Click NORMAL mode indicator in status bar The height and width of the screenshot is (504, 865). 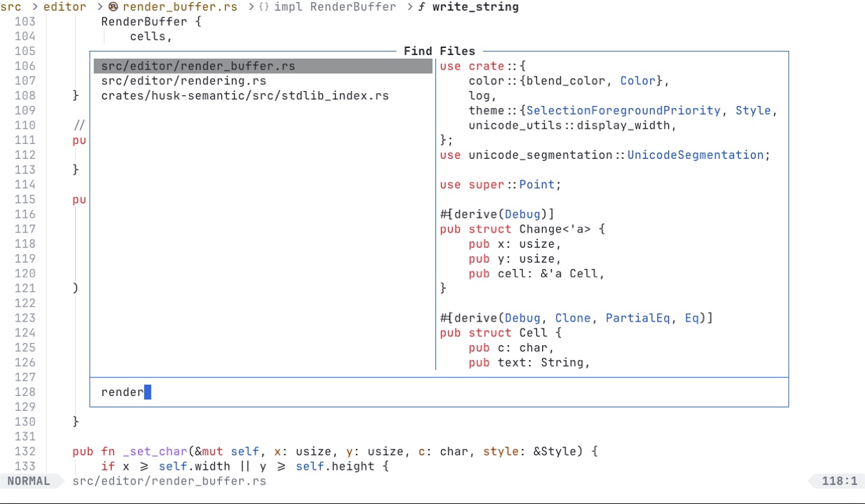(29, 481)
